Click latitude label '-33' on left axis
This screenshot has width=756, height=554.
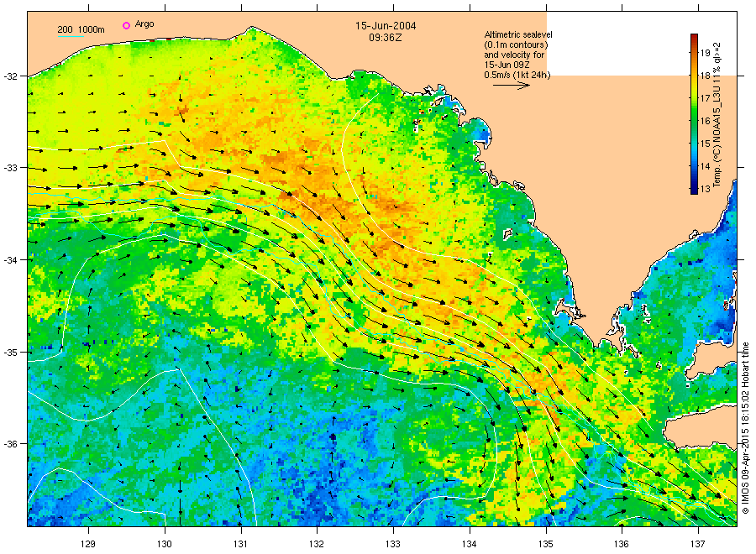(x=9, y=168)
